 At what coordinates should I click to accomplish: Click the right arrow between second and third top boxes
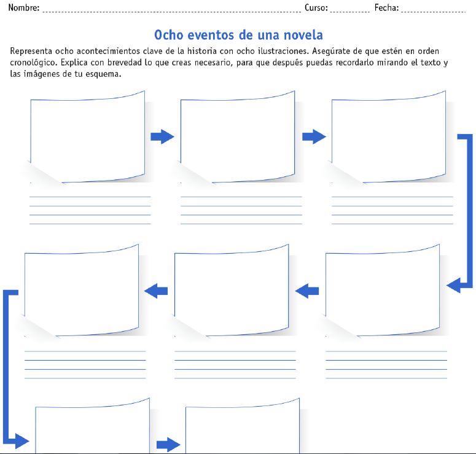[314, 137]
